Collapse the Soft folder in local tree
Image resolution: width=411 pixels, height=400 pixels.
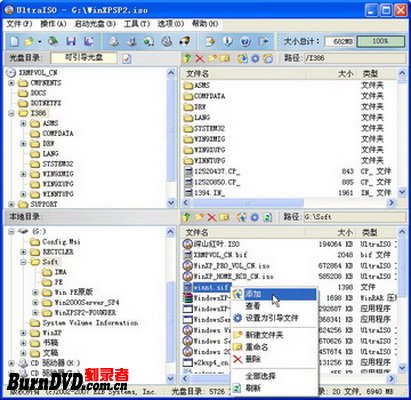click(23, 262)
